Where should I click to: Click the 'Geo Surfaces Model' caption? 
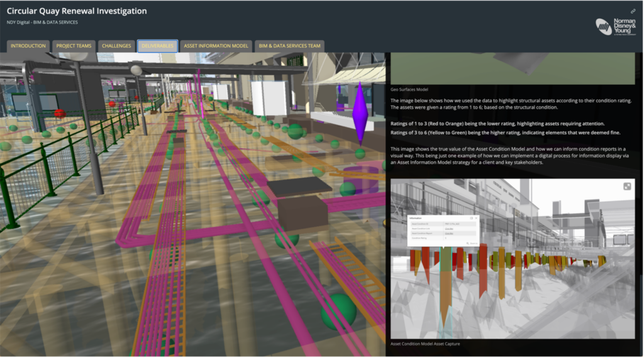tap(409, 89)
